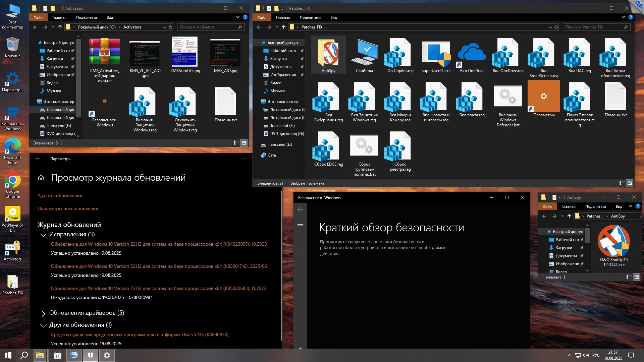Click the home icon in Settings
The width and height of the screenshot is (644, 362).
(41, 178)
